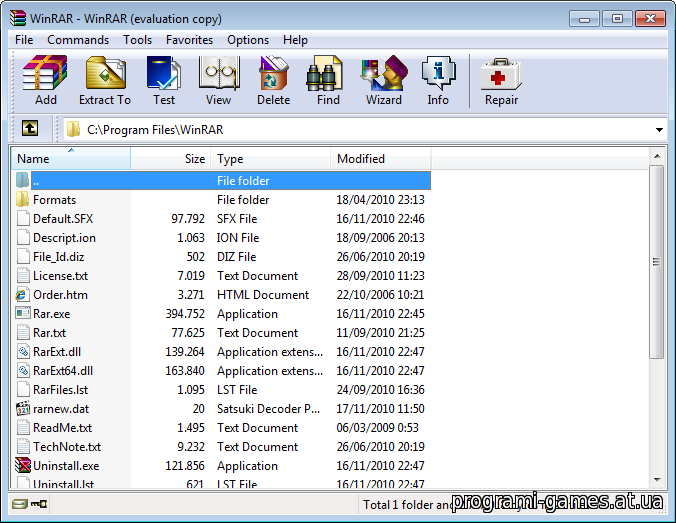Sort by Type column header
This screenshot has width=676, height=523.
(271, 158)
